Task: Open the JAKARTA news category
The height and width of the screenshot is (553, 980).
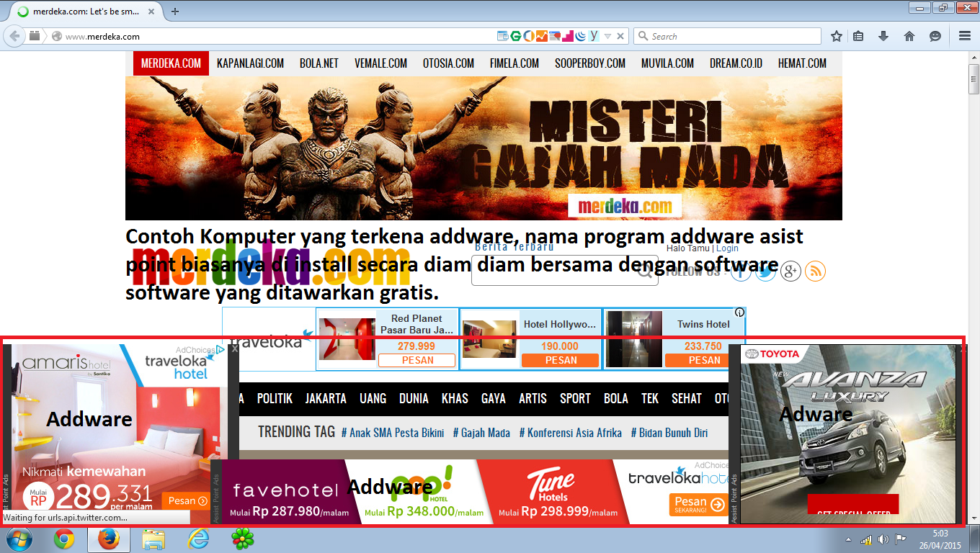Action: coord(326,398)
